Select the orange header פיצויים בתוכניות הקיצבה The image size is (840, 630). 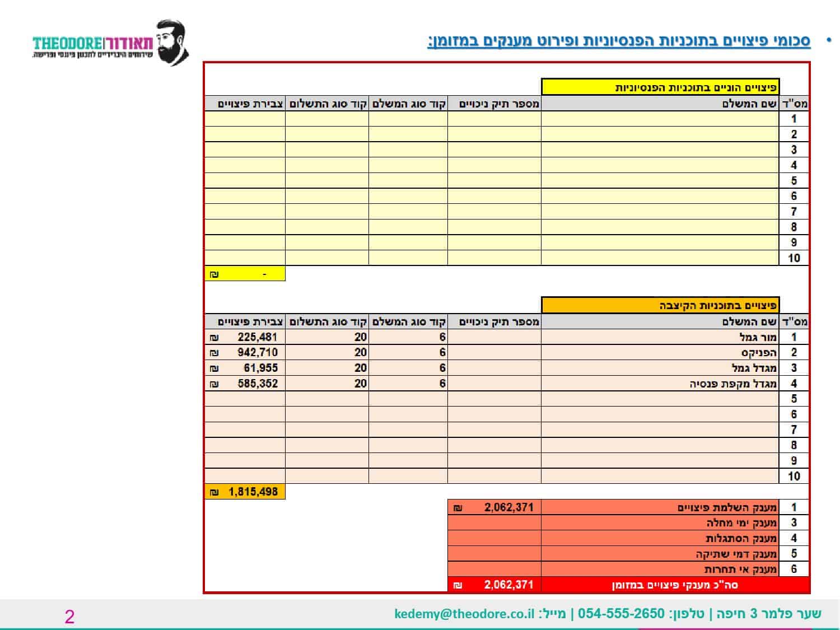coord(660,306)
